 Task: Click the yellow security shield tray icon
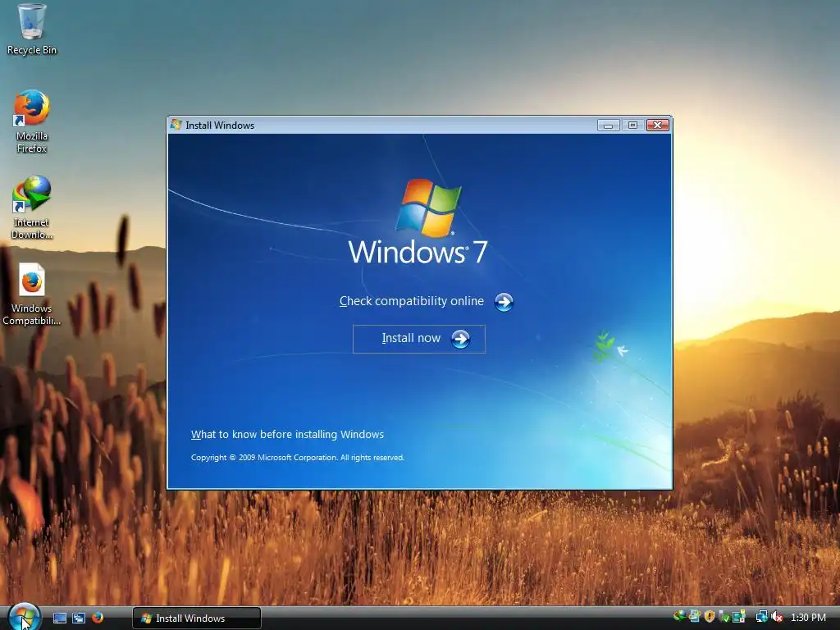pyautogui.click(x=710, y=616)
